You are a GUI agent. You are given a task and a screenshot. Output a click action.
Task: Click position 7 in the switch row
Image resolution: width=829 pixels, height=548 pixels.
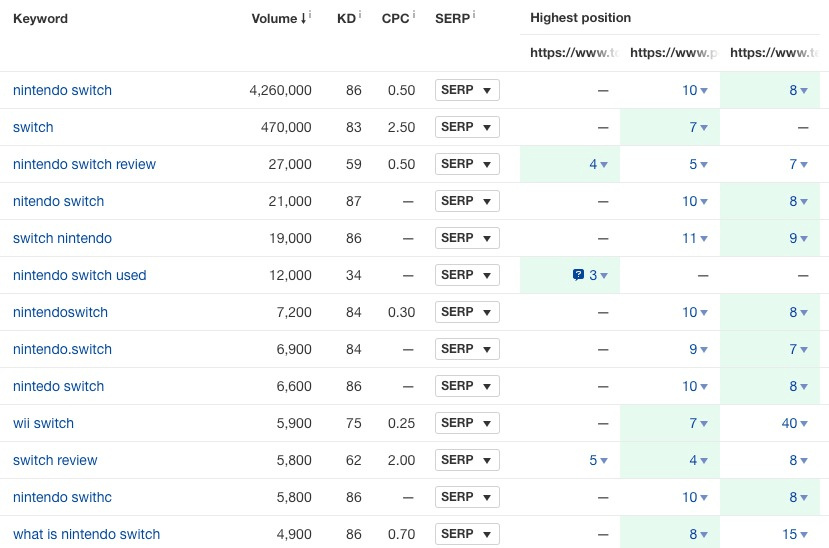pos(698,127)
